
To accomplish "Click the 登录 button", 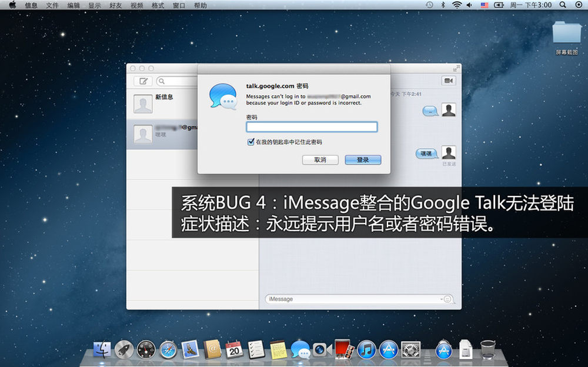I will coord(363,160).
